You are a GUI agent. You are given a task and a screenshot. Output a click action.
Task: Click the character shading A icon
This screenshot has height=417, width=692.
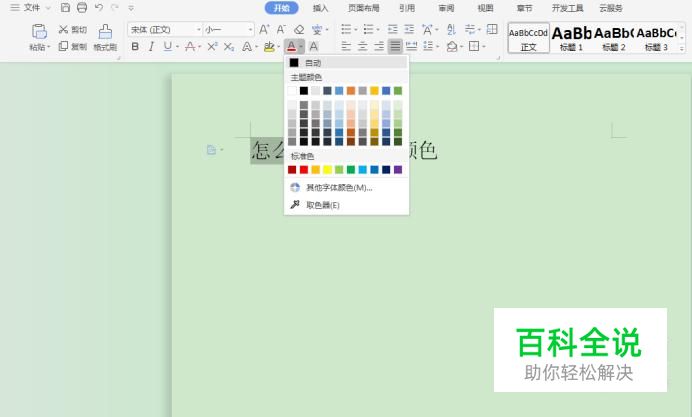(313, 46)
